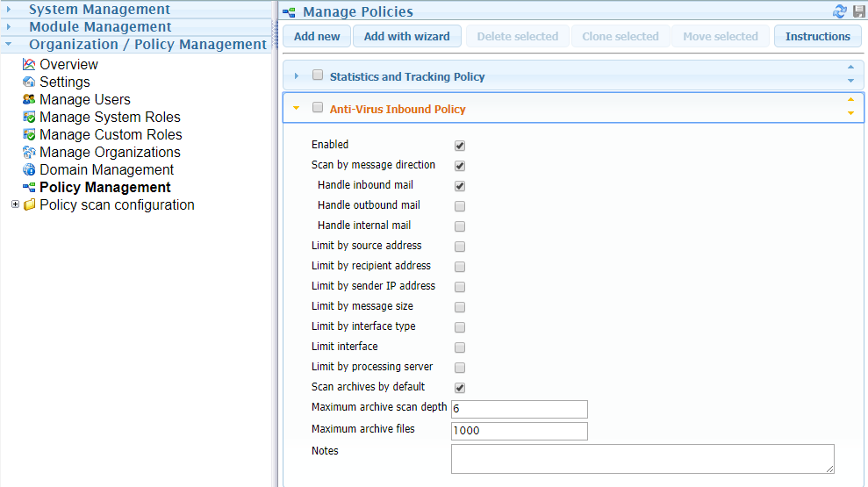868x487 pixels.
Task: Click the Manage Organizations icon
Action: click(x=29, y=152)
